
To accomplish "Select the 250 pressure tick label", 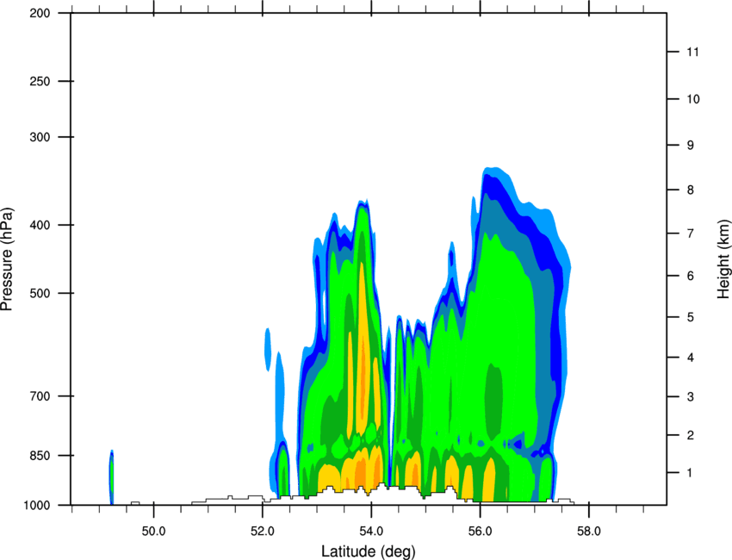I will [x=40, y=81].
